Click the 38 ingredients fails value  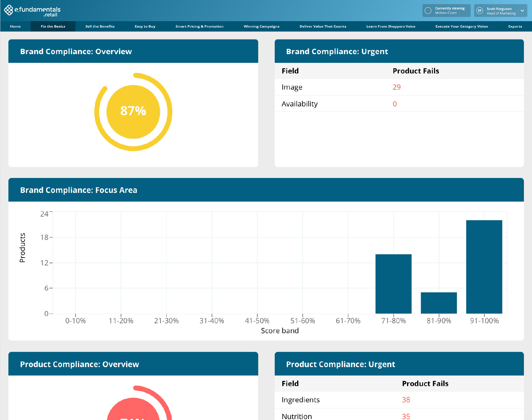406,400
